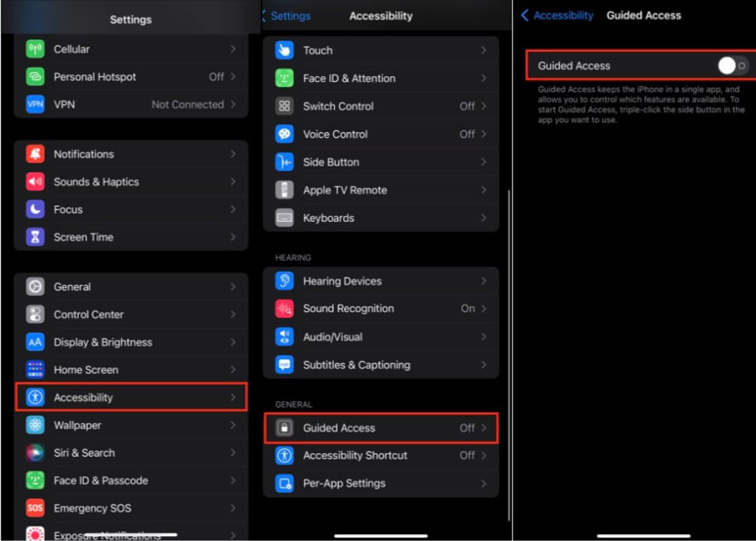
Task: Open Accessibility Shortcut chevron arrow
Action: 484,455
